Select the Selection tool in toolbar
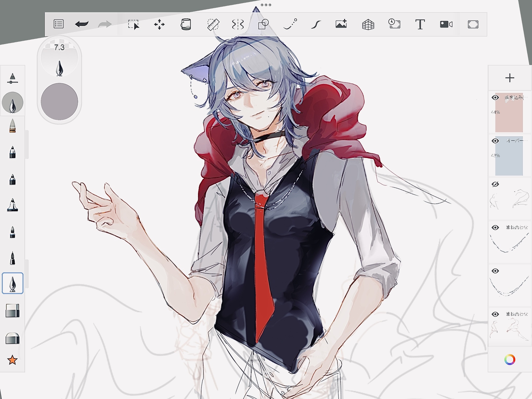Screen dimensions: 532x399 point(133,24)
